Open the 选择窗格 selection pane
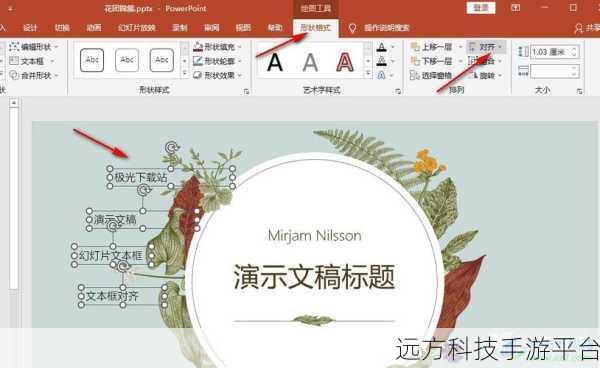 pos(432,75)
